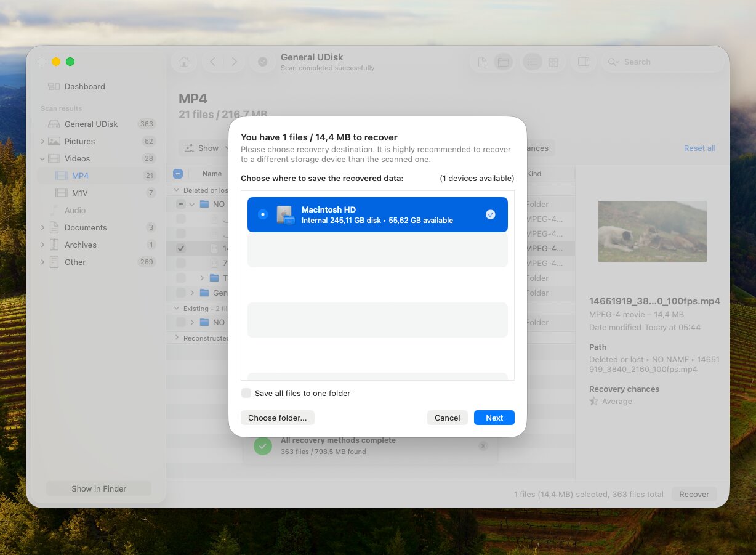This screenshot has height=555, width=756.
Task: Click the Macintosh HD drive icon
Action: pos(285,214)
